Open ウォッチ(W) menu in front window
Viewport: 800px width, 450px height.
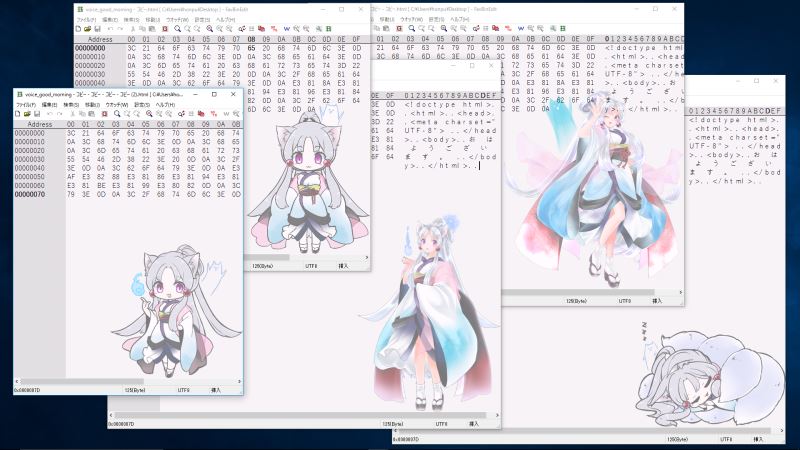[117, 105]
